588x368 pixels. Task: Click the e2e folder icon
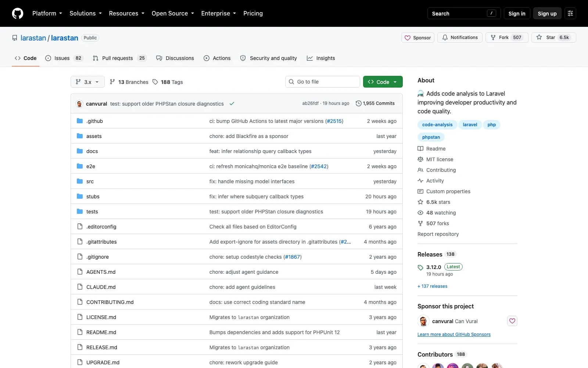pyautogui.click(x=80, y=166)
